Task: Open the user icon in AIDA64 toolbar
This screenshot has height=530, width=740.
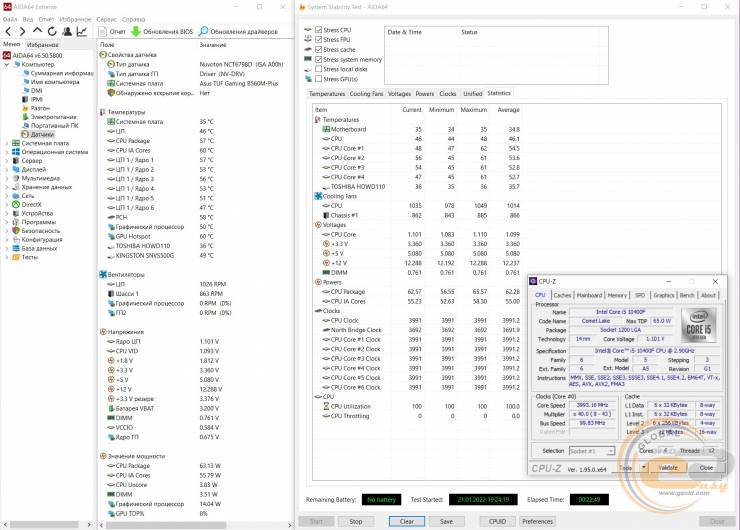Action: (x=67, y=32)
